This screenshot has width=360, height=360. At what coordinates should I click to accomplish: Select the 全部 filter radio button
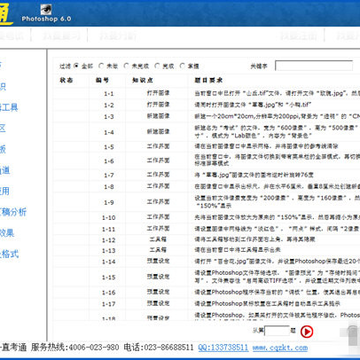point(76,66)
